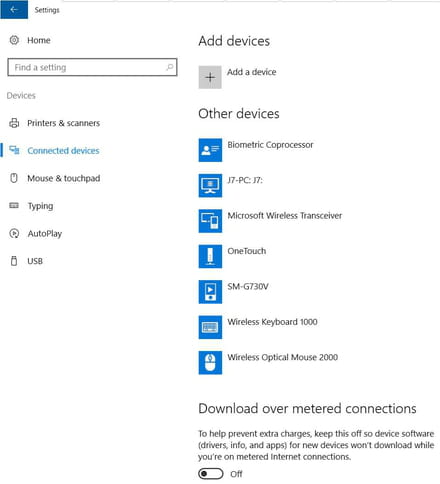Screen dimensions: 440x484
Task: Select the Biometric Coprocessor device icon
Action: 210,150
